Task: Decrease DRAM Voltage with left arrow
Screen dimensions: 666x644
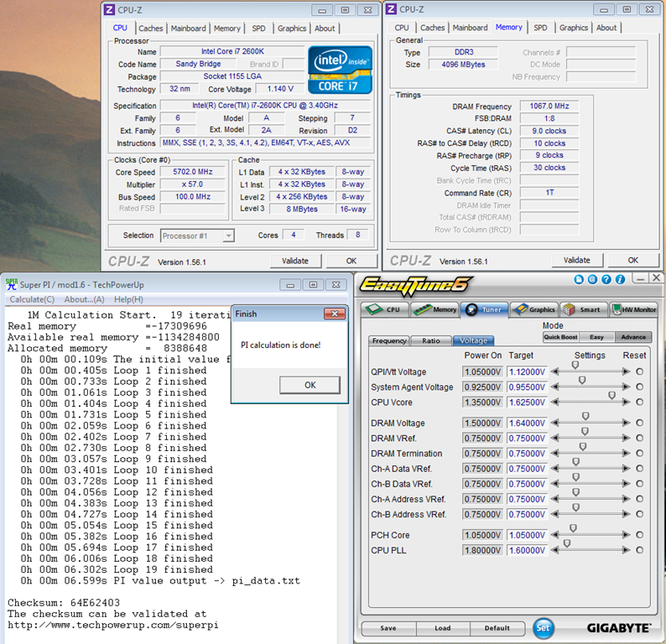Action: (x=554, y=423)
